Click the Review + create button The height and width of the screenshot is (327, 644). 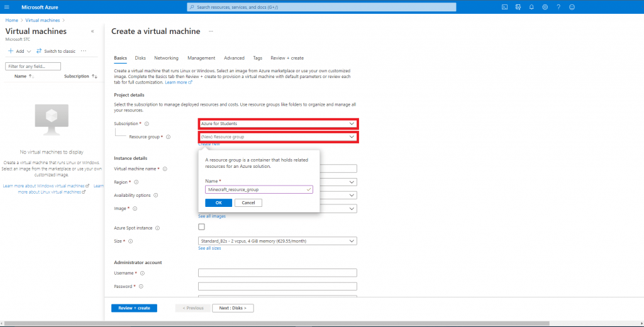134,308
